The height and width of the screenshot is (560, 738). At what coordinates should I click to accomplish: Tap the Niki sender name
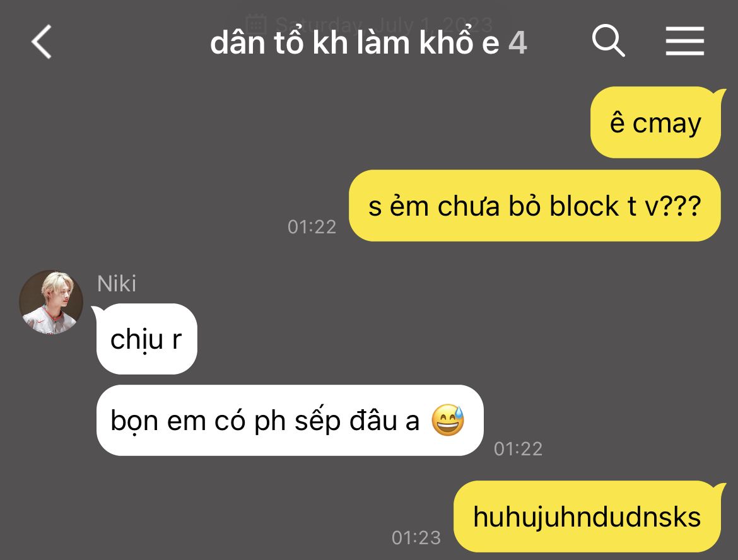116,284
